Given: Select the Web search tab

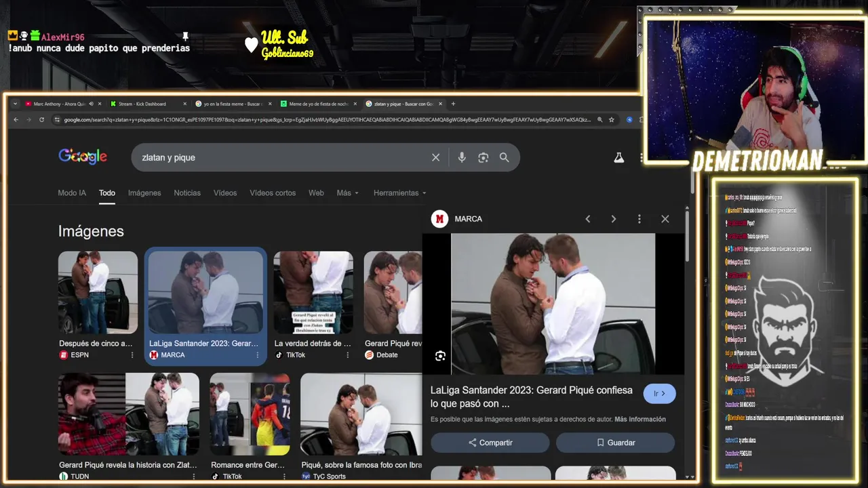Looking at the screenshot, I should (316, 193).
